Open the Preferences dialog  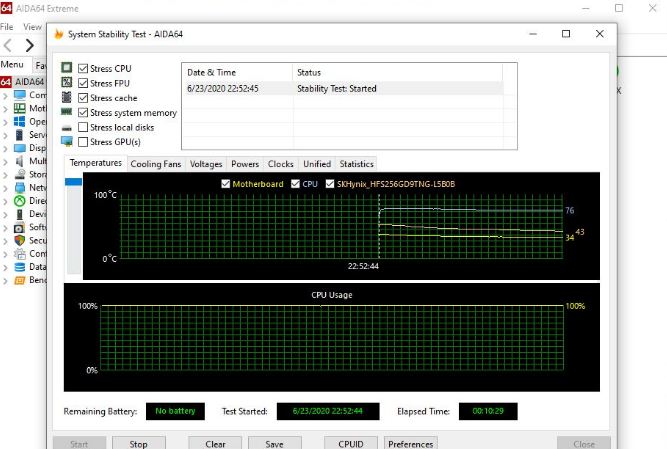coord(410,443)
